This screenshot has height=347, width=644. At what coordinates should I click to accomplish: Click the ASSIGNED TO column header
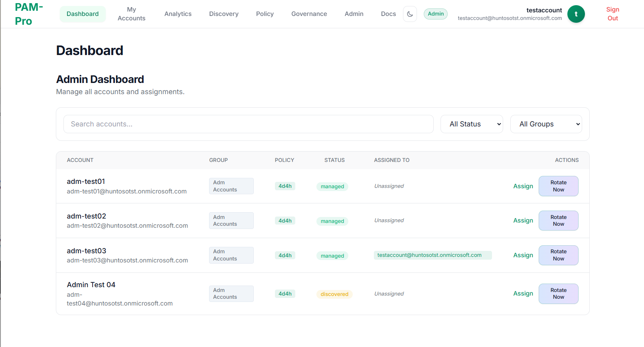(x=392, y=160)
